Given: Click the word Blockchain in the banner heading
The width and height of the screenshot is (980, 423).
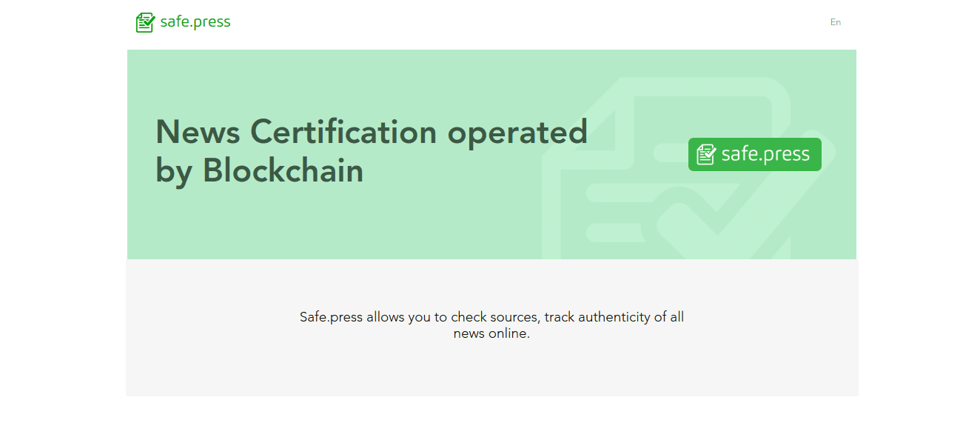Looking at the screenshot, I should click(283, 171).
